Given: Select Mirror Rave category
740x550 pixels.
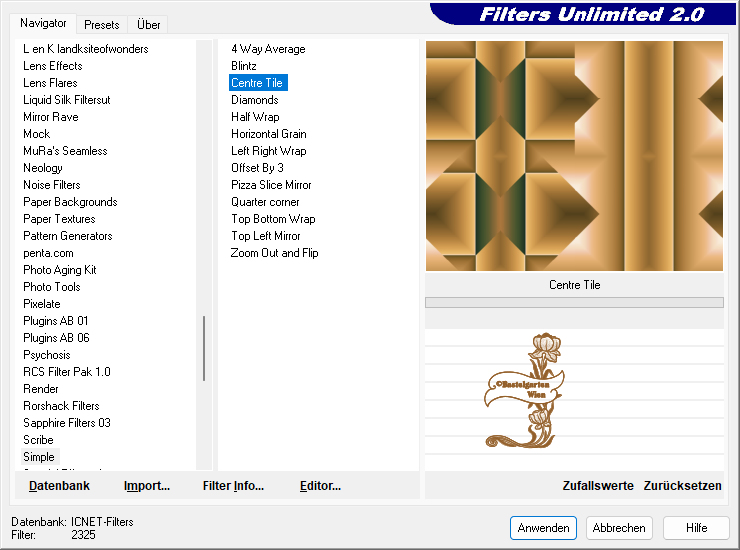Looking at the screenshot, I should tap(50, 117).
